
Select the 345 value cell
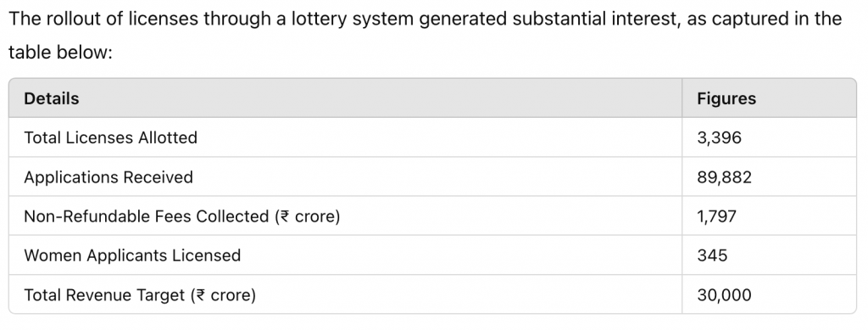pos(769,255)
